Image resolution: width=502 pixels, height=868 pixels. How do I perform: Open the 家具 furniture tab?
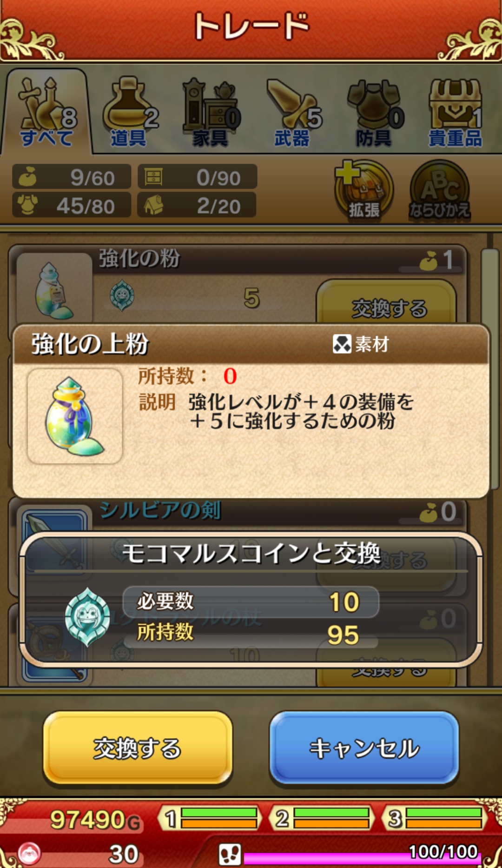pos(211,113)
